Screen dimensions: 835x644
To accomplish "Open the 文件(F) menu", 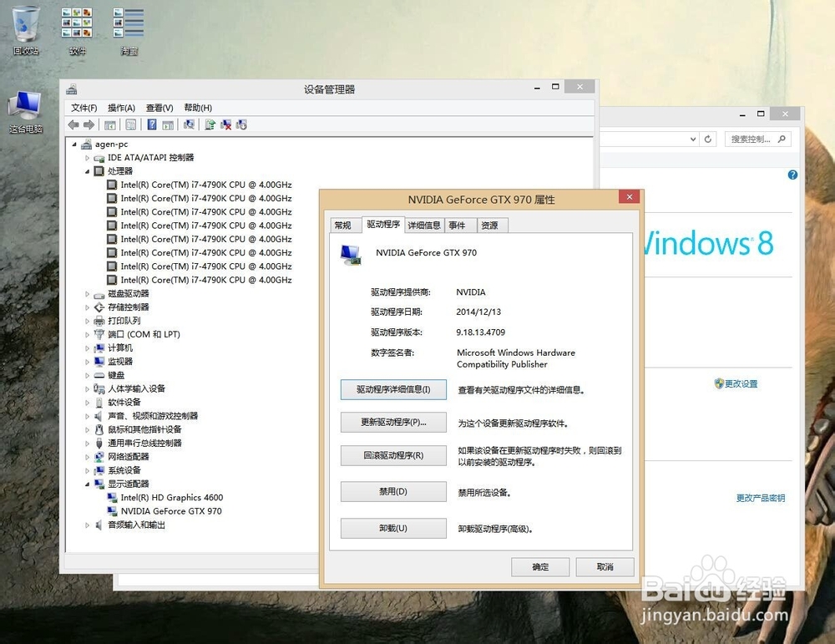I will [84, 108].
